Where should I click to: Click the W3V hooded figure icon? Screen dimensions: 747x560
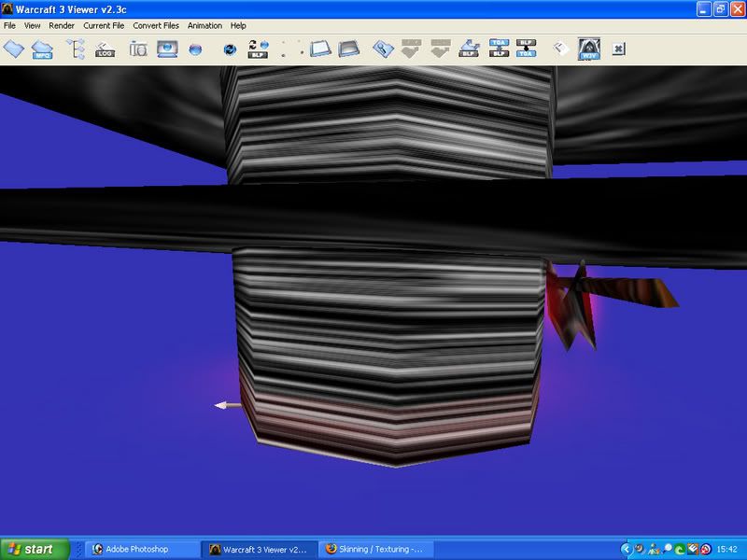coord(589,49)
